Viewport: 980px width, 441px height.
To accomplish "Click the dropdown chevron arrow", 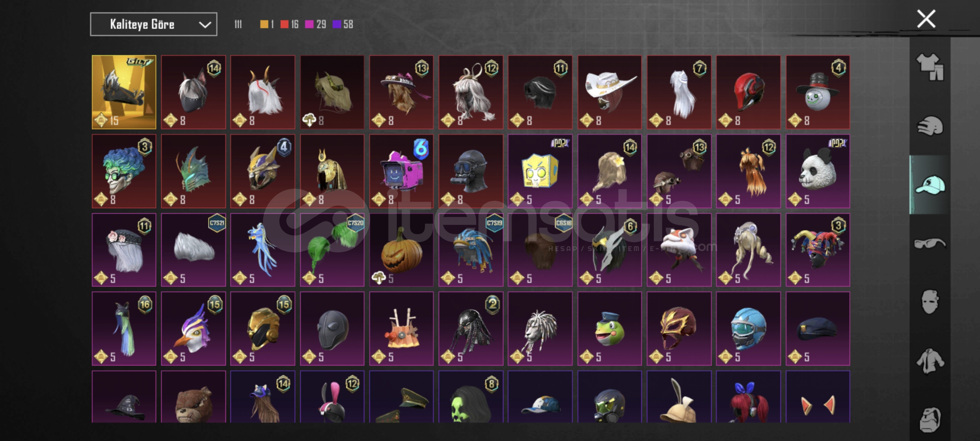I will coord(205,25).
